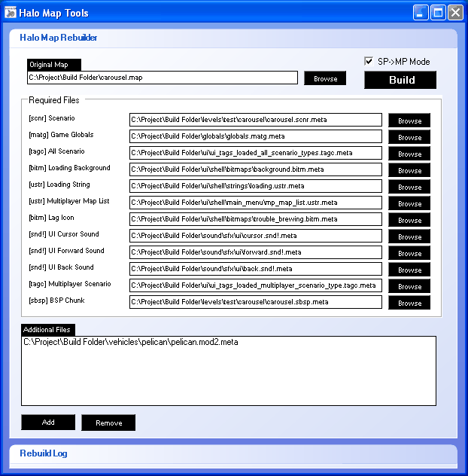Click the Remove button under Additional Files
Image resolution: width=468 pixels, height=476 pixels.
point(108,423)
